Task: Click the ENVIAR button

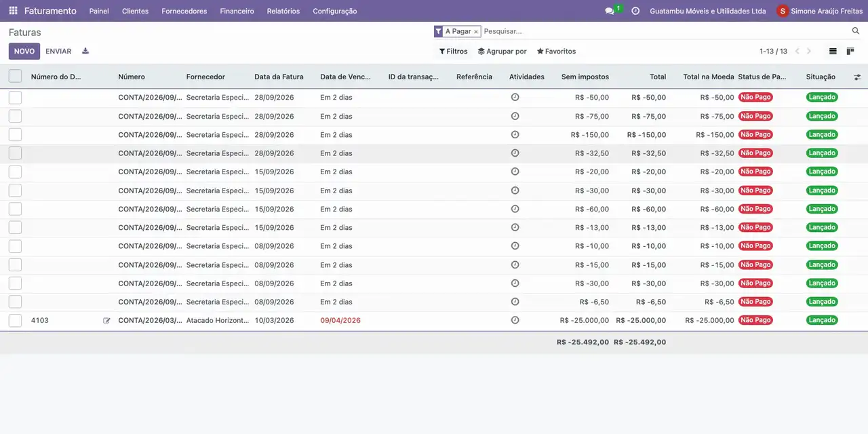Action: (x=58, y=52)
